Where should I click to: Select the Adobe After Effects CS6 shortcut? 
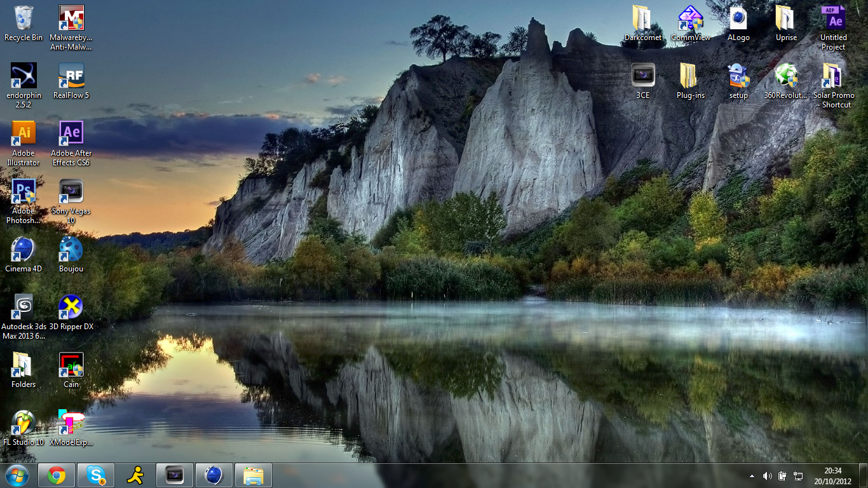(71, 144)
